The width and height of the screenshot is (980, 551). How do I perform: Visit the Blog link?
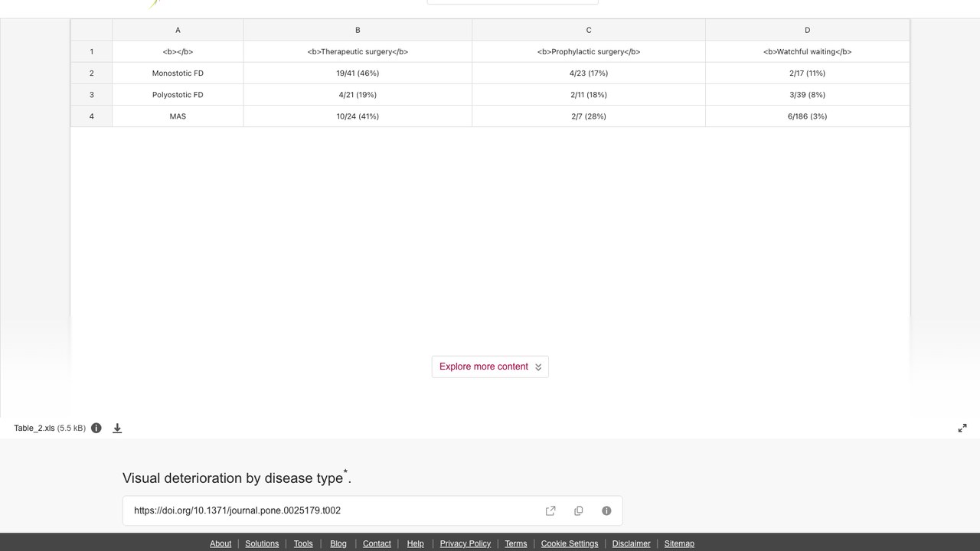[338, 544]
